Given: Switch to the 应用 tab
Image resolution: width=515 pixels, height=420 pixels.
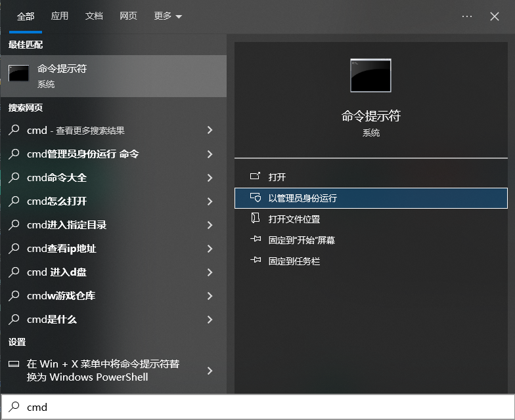Looking at the screenshot, I should tap(60, 16).
